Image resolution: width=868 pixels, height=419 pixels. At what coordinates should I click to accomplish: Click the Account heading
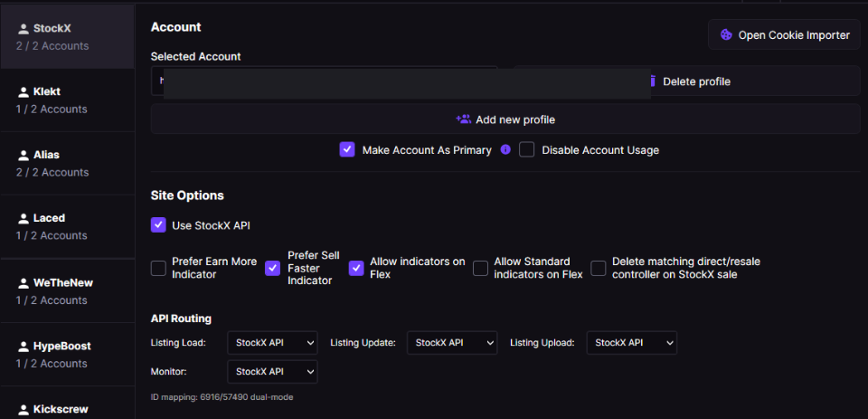click(176, 26)
